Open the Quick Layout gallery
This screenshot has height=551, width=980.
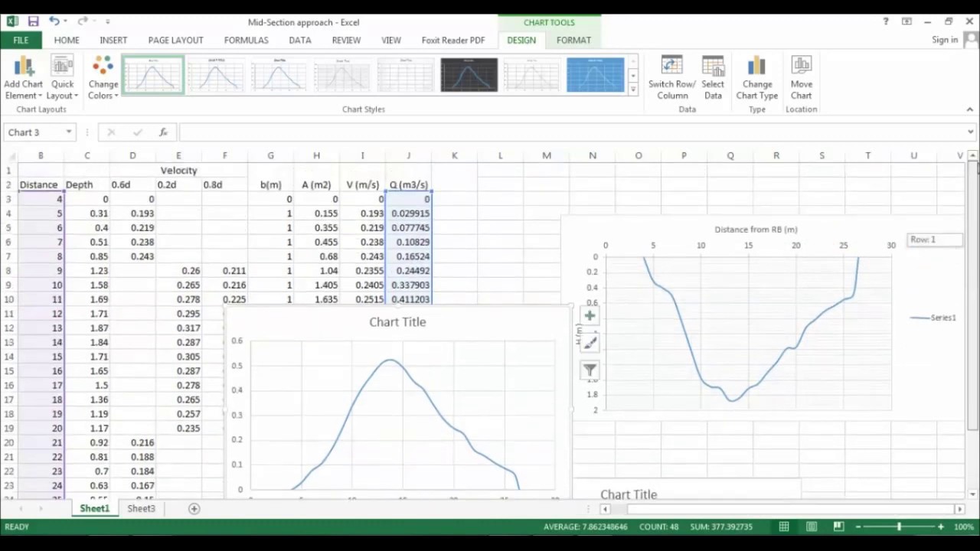pyautogui.click(x=62, y=77)
